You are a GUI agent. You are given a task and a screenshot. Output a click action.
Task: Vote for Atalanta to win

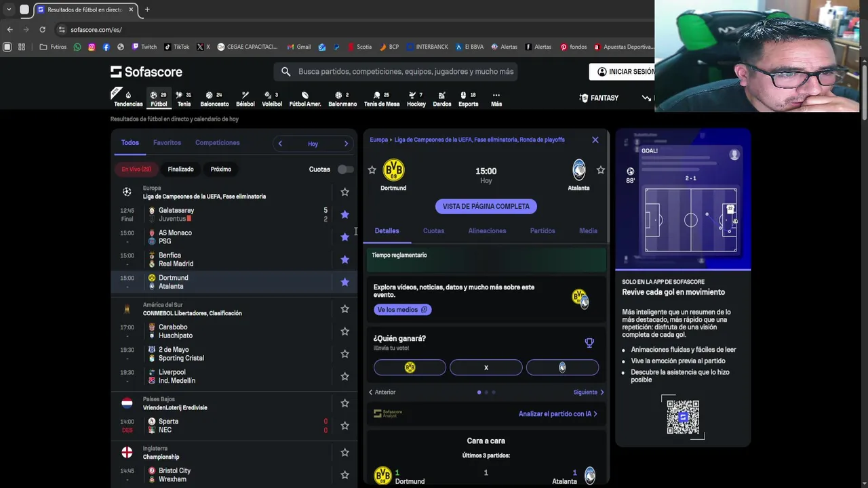562,367
